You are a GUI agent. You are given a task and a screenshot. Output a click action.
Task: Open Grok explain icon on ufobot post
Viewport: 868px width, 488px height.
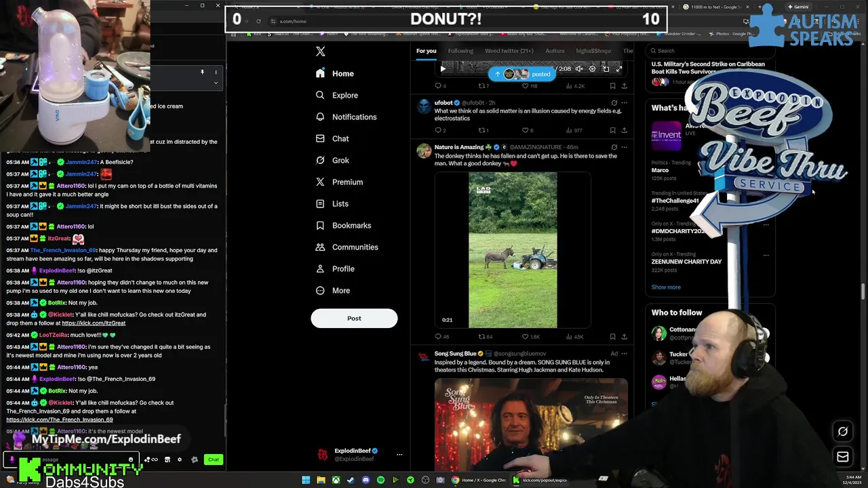pyautogui.click(x=614, y=103)
